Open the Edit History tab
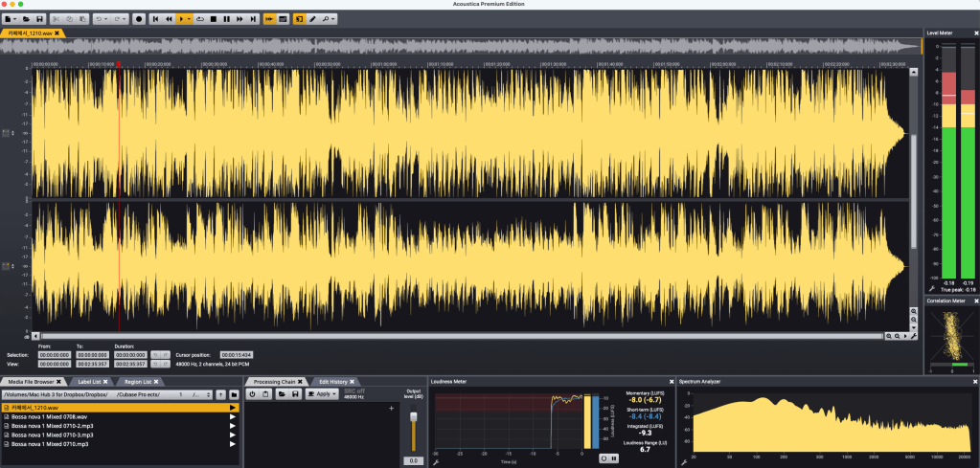980x468 pixels. click(x=336, y=381)
